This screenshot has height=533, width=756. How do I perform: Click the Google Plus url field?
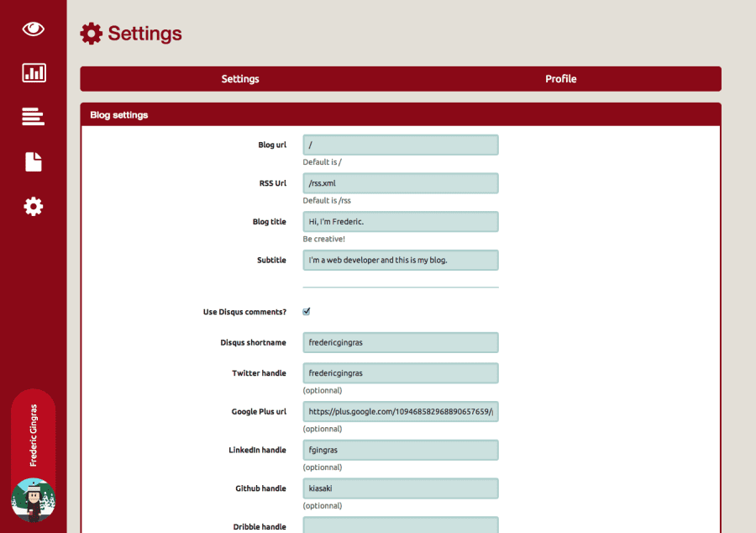(401, 411)
